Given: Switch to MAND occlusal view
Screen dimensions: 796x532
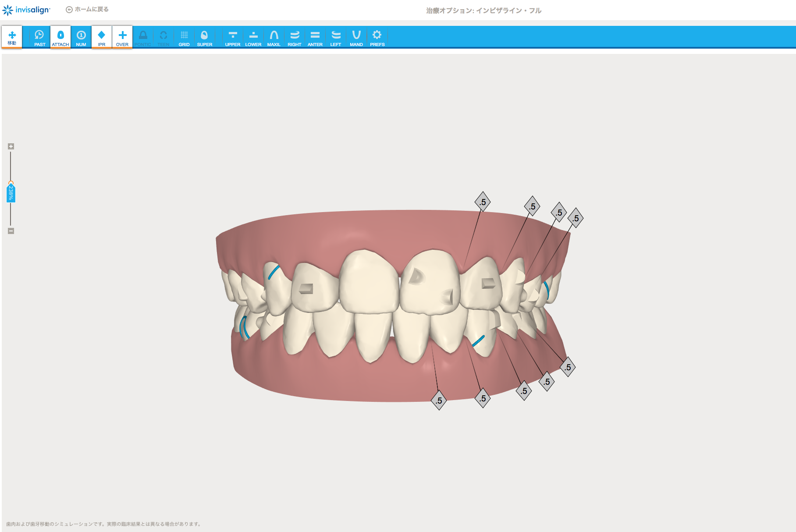Looking at the screenshot, I should [x=356, y=37].
